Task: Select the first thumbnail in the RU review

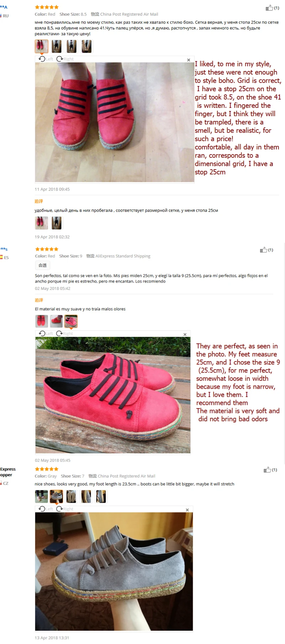Action: 41,46
